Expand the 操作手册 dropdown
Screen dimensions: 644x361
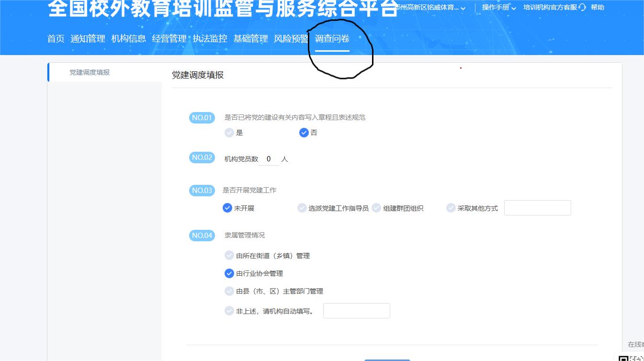tap(498, 7)
